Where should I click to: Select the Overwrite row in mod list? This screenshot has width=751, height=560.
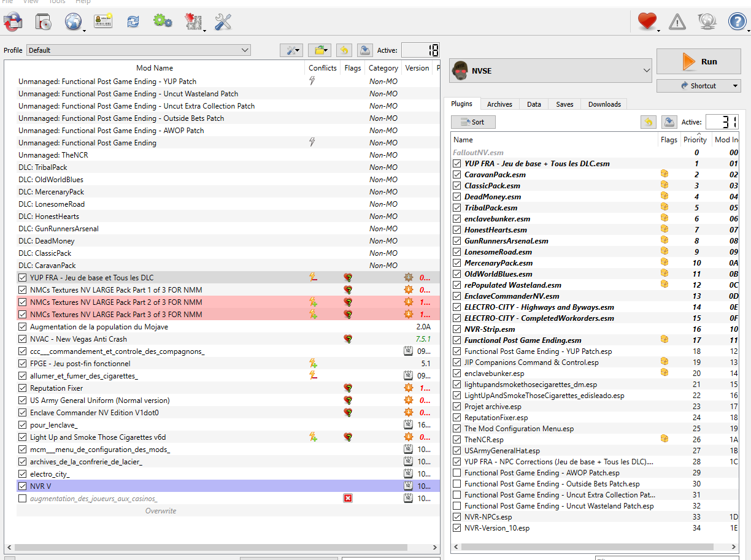click(x=161, y=510)
